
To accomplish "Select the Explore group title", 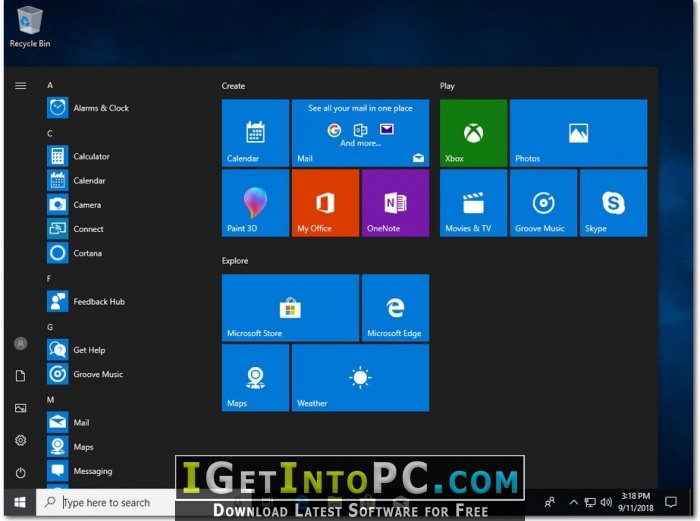I will (x=235, y=261).
